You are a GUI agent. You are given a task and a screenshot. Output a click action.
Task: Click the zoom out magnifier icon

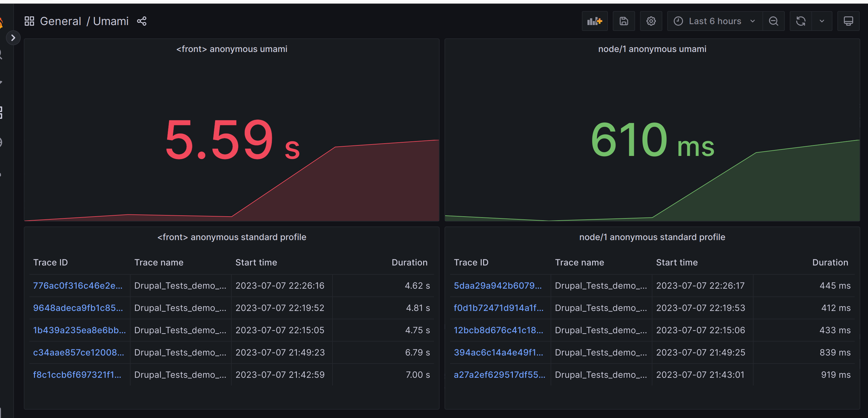tap(773, 21)
